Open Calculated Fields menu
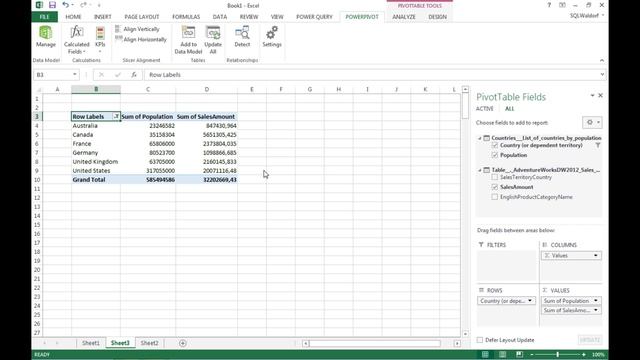 pyautogui.click(x=76, y=40)
